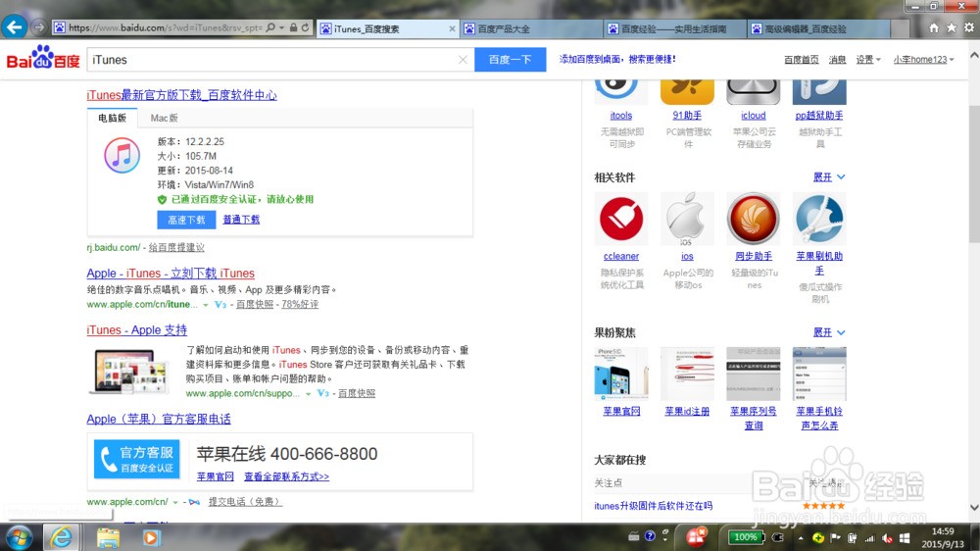Open Internet Explorer from the taskbar

[x=63, y=537]
